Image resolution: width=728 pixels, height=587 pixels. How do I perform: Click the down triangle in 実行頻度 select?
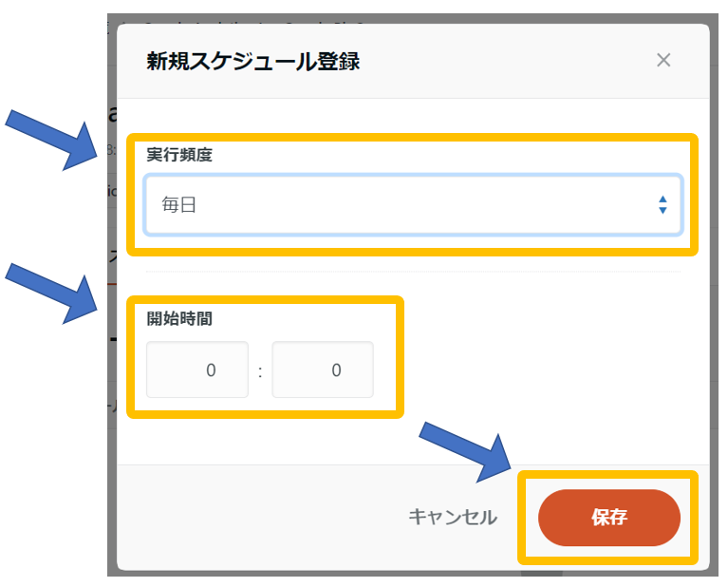click(x=663, y=210)
